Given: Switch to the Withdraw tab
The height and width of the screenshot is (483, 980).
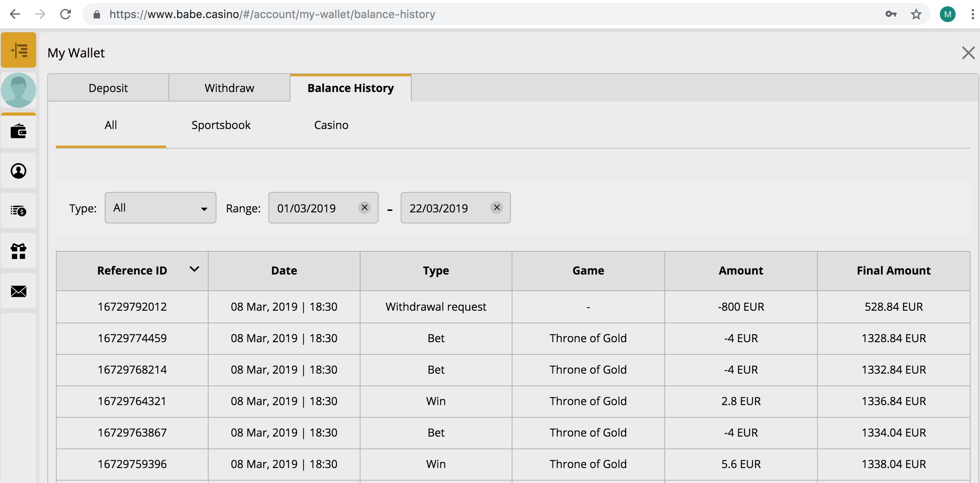Looking at the screenshot, I should pyautogui.click(x=229, y=88).
